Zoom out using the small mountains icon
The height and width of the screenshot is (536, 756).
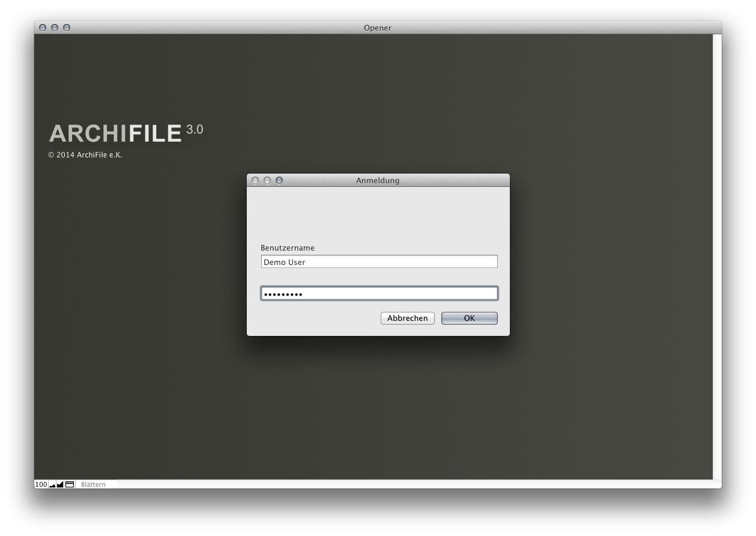tap(52, 484)
